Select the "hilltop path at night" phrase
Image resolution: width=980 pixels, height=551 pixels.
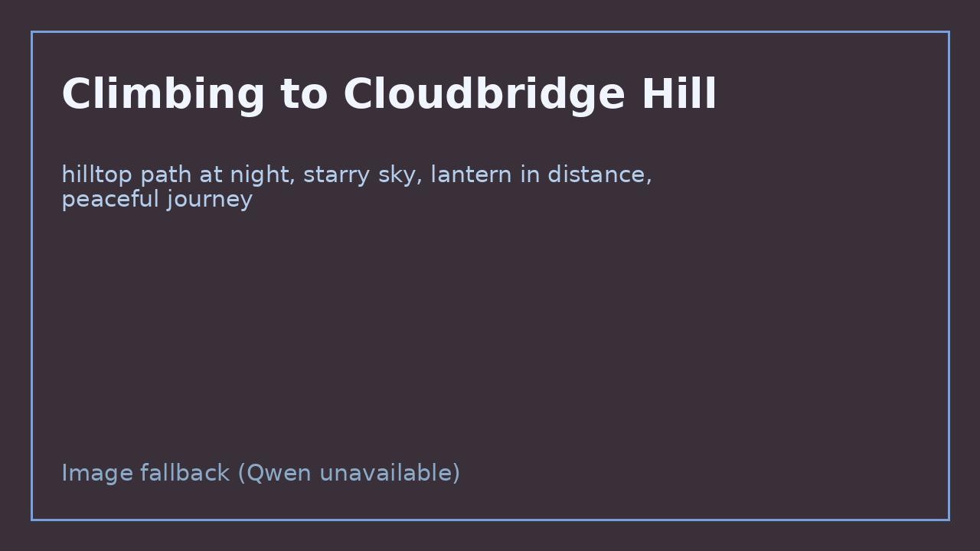(178, 174)
